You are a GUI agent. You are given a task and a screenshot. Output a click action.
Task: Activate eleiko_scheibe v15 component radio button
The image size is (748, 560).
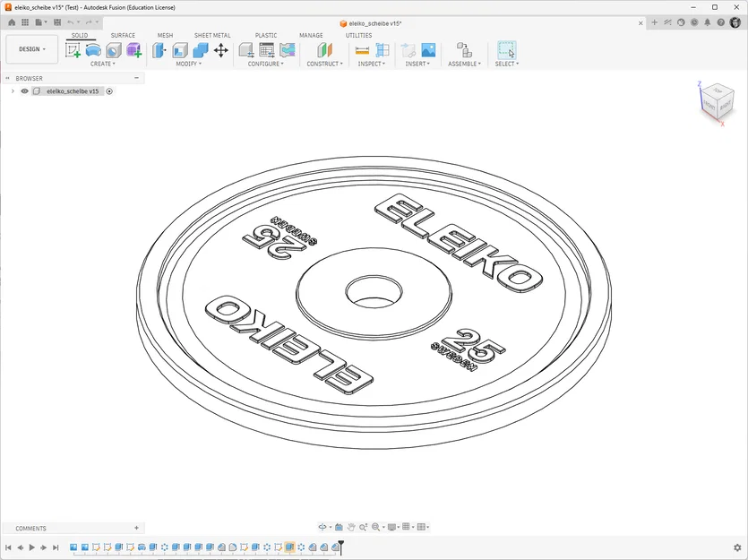(109, 91)
